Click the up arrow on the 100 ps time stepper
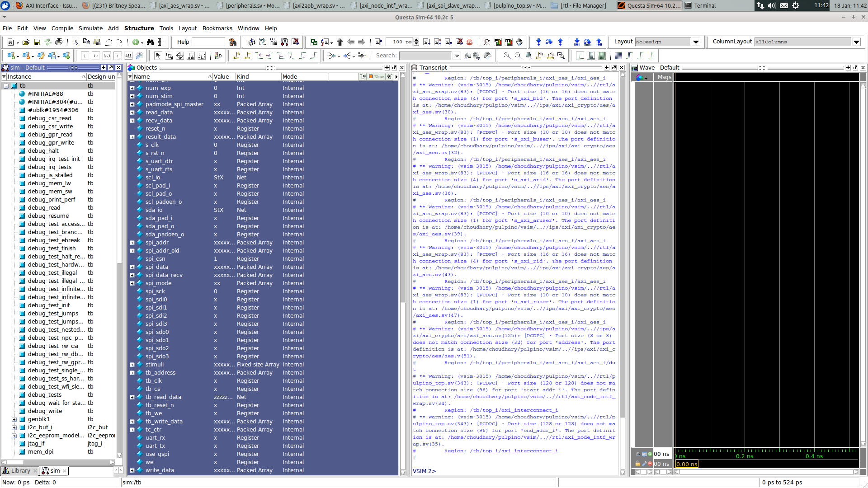Viewport: 868px width, 488px height. coord(416,39)
